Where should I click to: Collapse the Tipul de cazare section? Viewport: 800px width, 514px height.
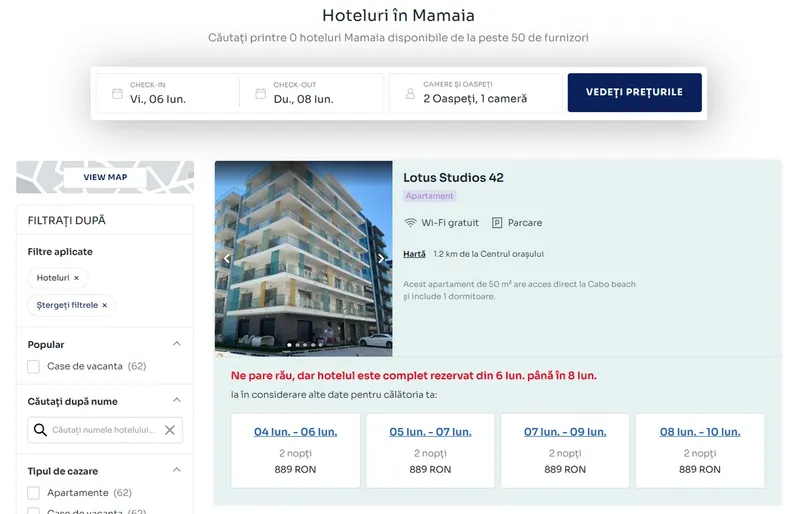tap(177, 470)
